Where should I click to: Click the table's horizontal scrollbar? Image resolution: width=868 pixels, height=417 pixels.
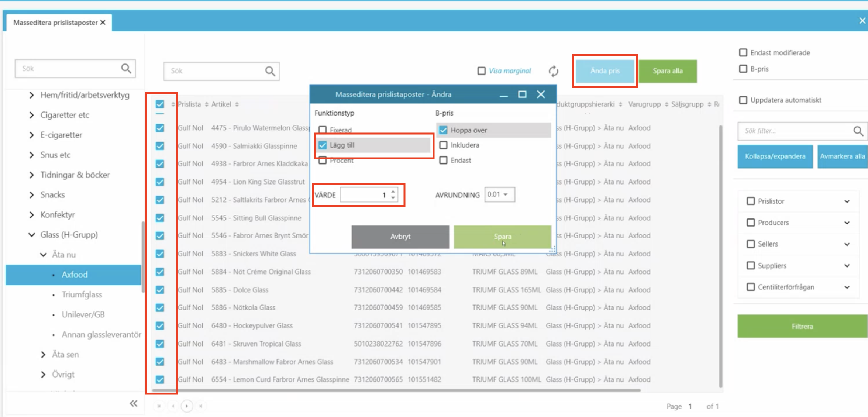click(396, 390)
